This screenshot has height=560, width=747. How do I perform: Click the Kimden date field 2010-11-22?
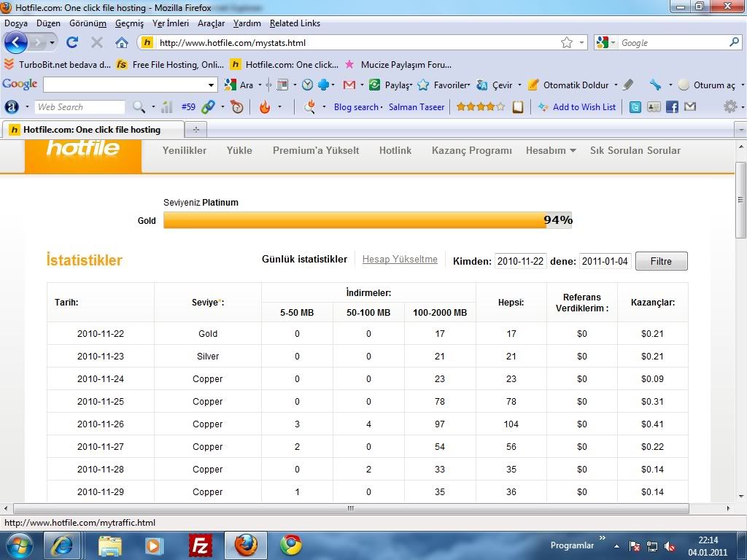pyautogui.click(x=520, y=261)
